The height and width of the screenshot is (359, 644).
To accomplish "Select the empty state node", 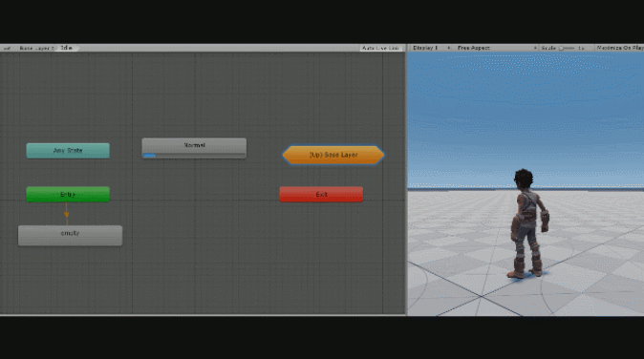I will (71, 236).
